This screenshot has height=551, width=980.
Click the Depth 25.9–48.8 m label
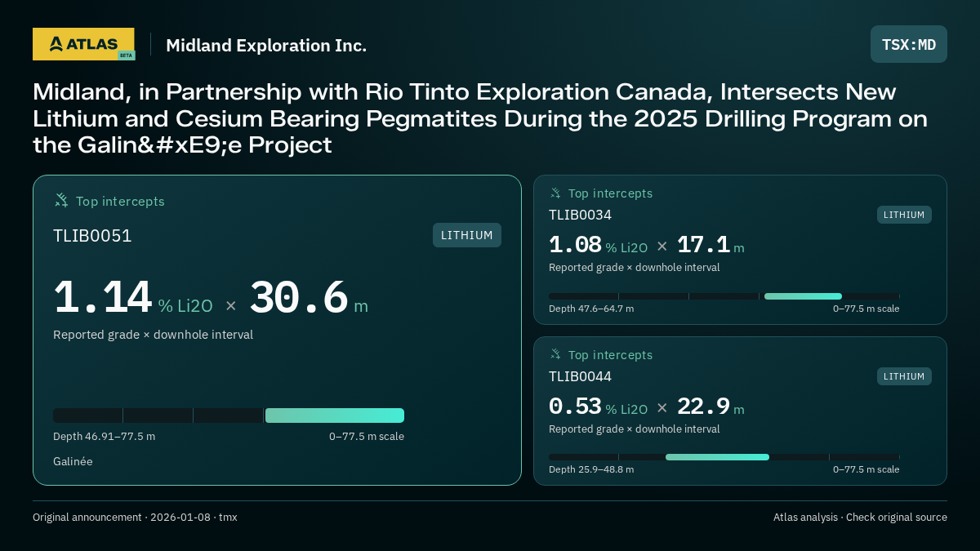[x=591, y=469]
